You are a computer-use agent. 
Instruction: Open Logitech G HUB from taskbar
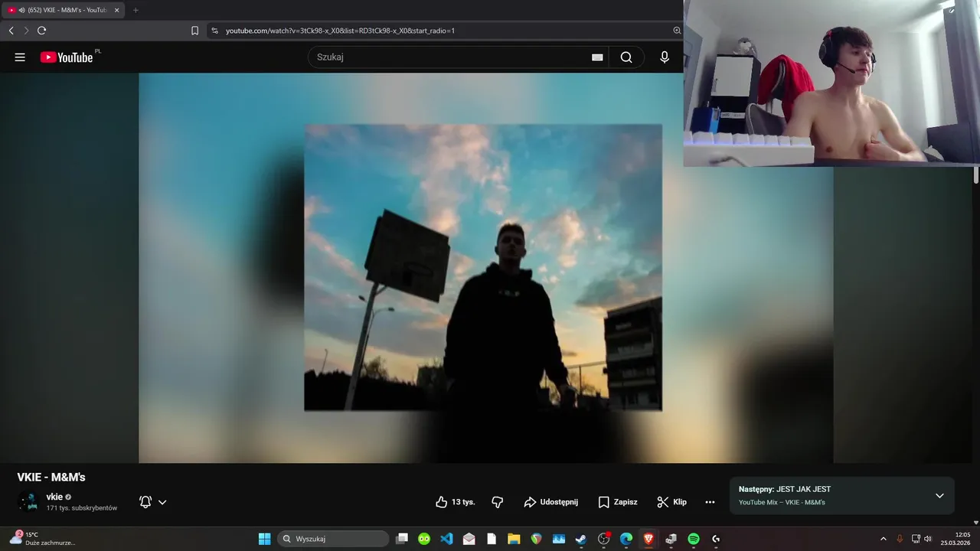click(716, 539)
